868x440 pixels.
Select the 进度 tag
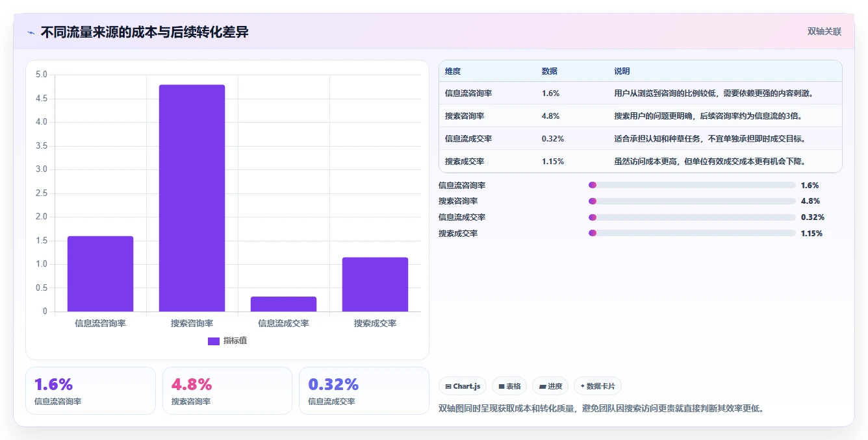[x=550, y=386]
